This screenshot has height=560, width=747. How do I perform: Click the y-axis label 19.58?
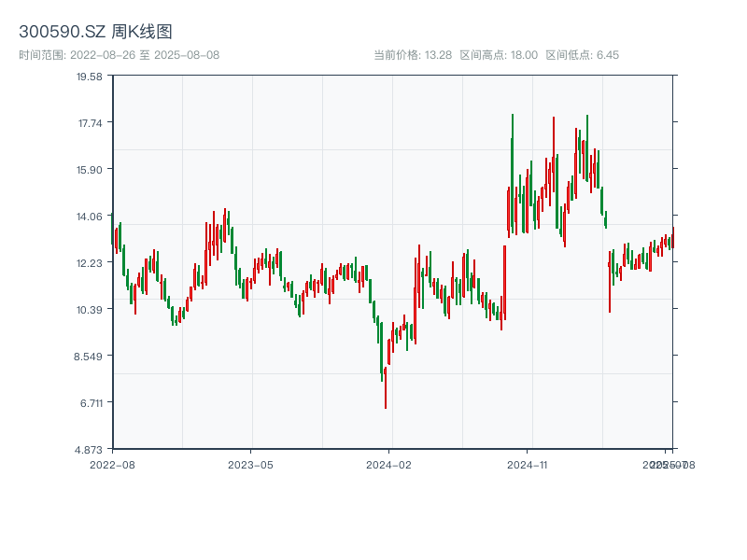tap(90, 77)
